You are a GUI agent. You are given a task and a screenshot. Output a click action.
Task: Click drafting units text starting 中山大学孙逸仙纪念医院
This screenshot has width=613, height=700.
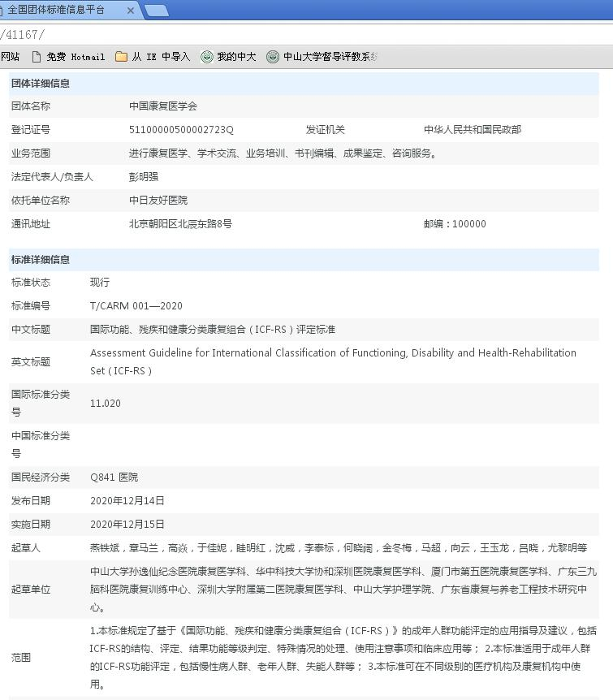343,590
